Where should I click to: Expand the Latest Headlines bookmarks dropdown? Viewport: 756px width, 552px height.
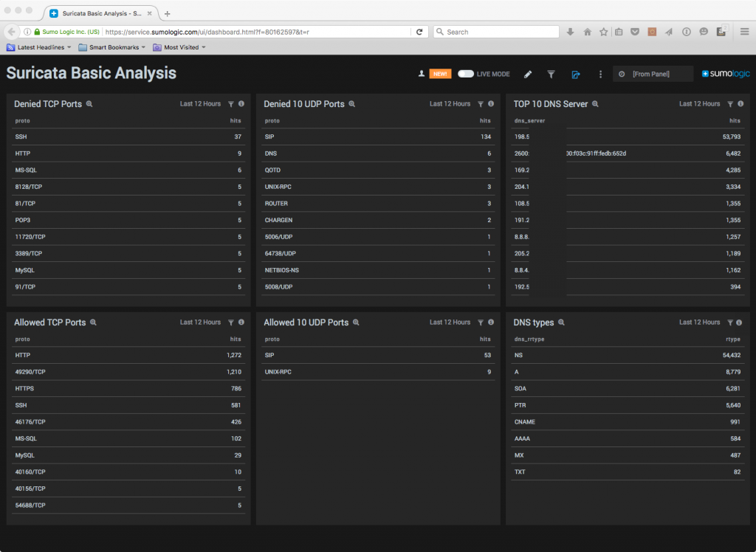click(39, 47)
